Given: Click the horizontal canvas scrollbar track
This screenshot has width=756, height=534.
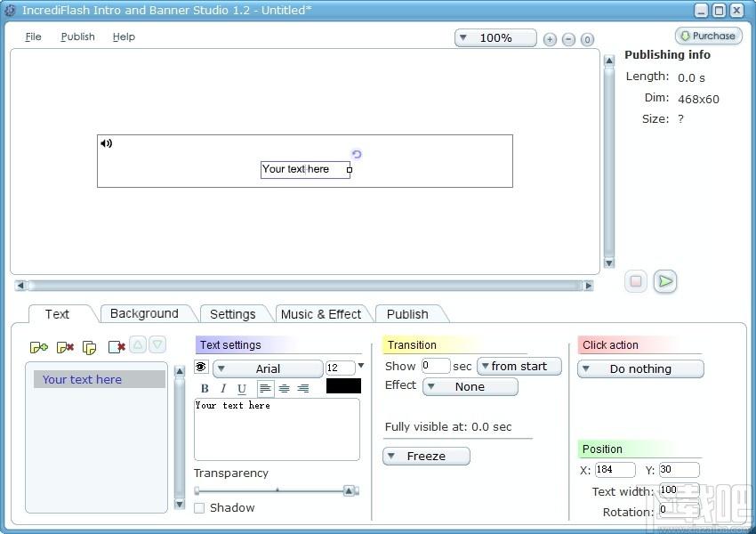Looking at the screenshot, I should click(x=305, y=286).
